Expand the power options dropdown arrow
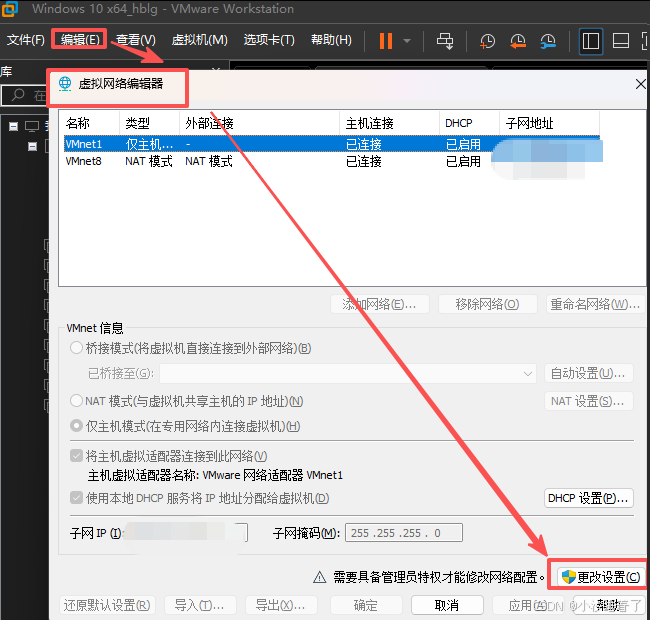The width and height of the screenshot is (650, 620). [407, 41]
